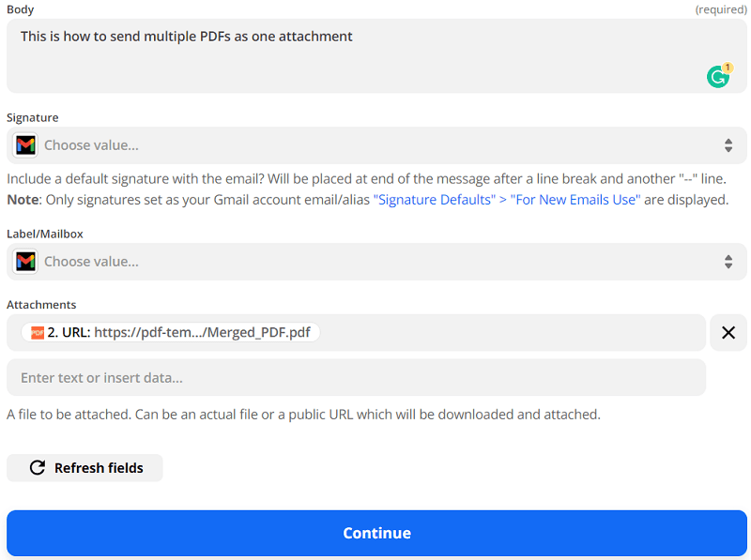Screen dimensions: 751x560
Task: Click the Gmail icon in the Label/Mailbox field
Action: [25, 262]
